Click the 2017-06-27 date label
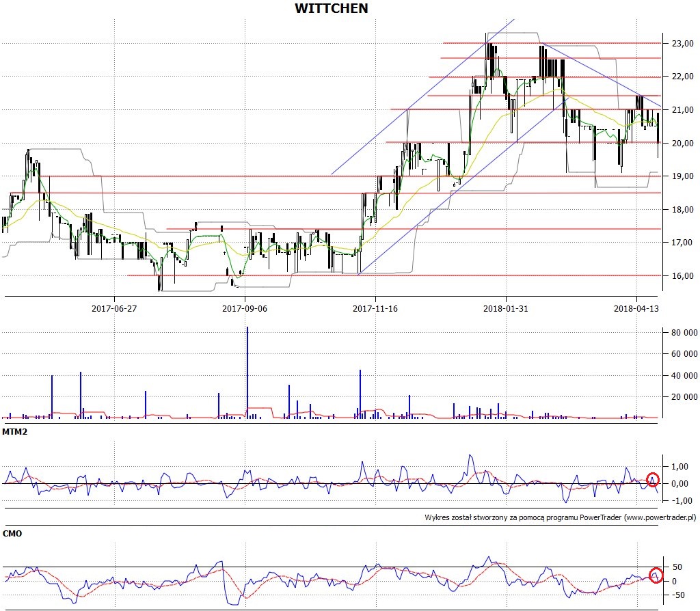 point(114,308)
